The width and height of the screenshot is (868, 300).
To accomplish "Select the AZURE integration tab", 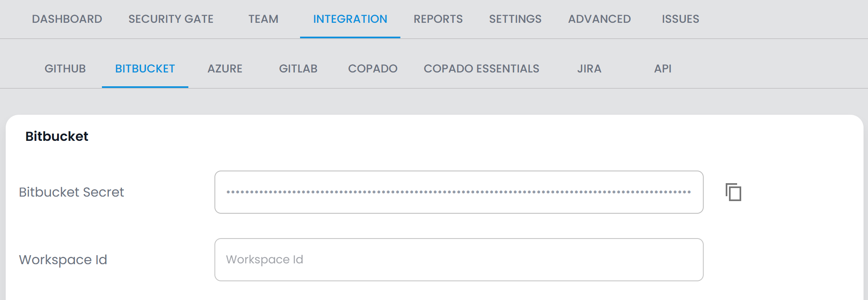I will coord(225,68).
